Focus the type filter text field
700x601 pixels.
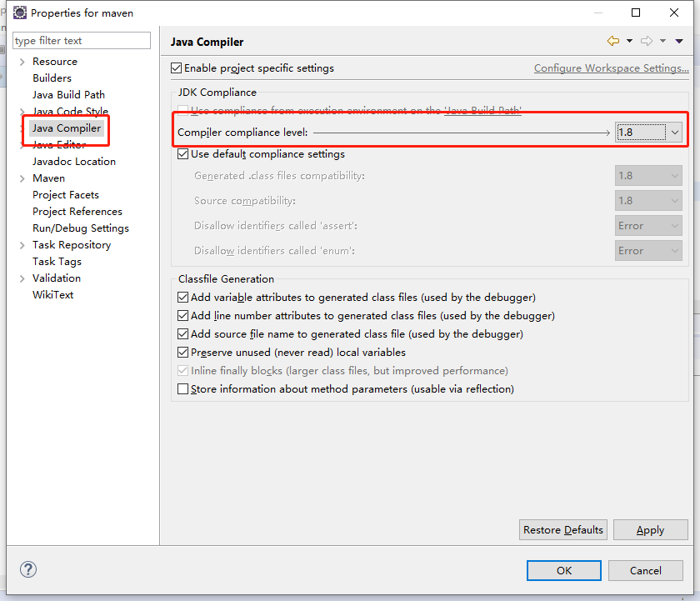pos(82,41)
